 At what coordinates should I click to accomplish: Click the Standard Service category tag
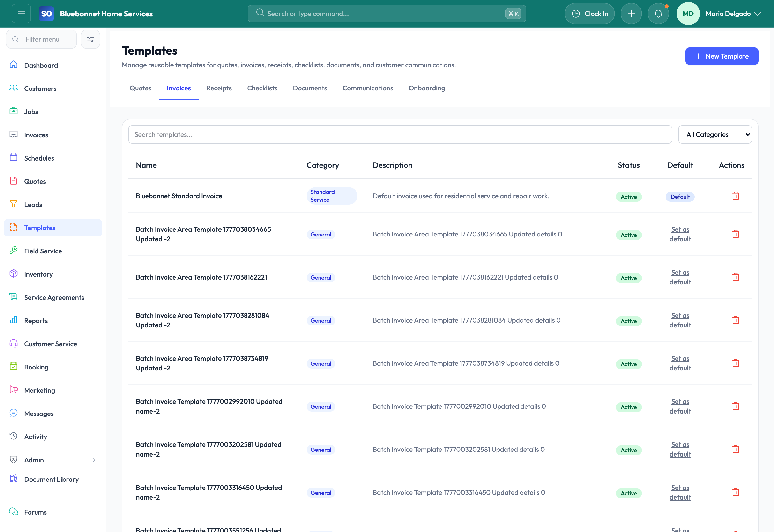tap(332, 196)
